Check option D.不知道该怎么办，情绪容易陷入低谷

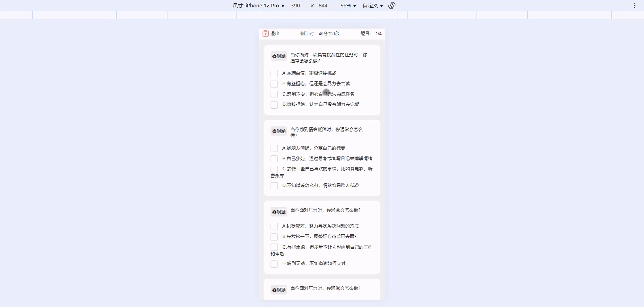(274, 186)
